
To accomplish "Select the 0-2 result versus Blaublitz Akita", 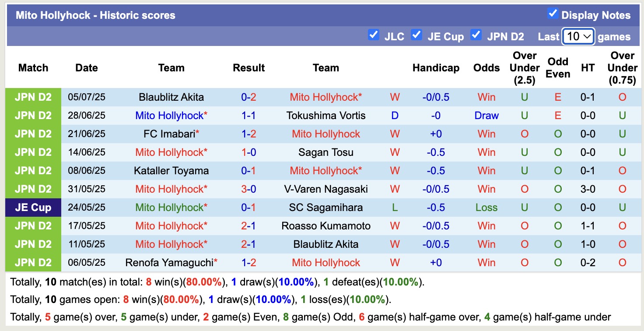I will click(x=248, y=97).
